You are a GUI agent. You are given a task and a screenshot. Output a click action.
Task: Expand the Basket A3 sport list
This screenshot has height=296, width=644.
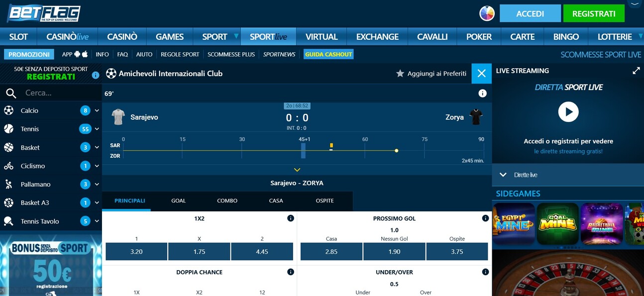(x=97, y=202)
